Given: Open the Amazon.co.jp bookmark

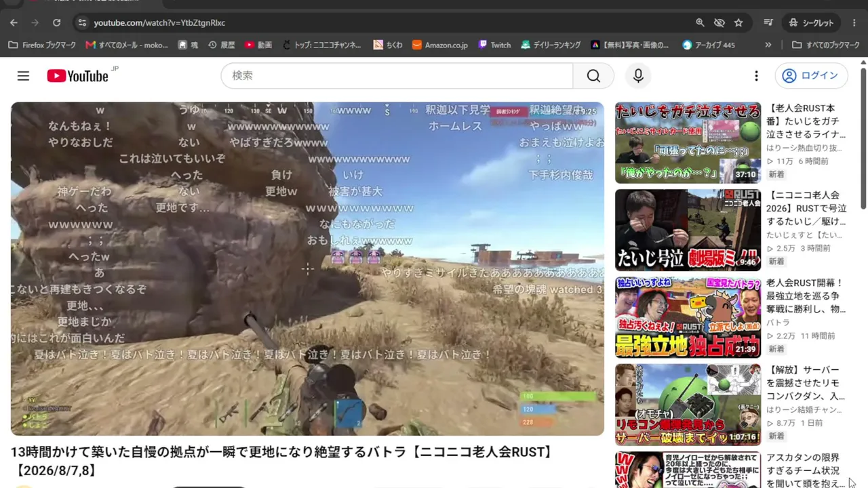Looking at the screenshot, I should tap(439, 45).
